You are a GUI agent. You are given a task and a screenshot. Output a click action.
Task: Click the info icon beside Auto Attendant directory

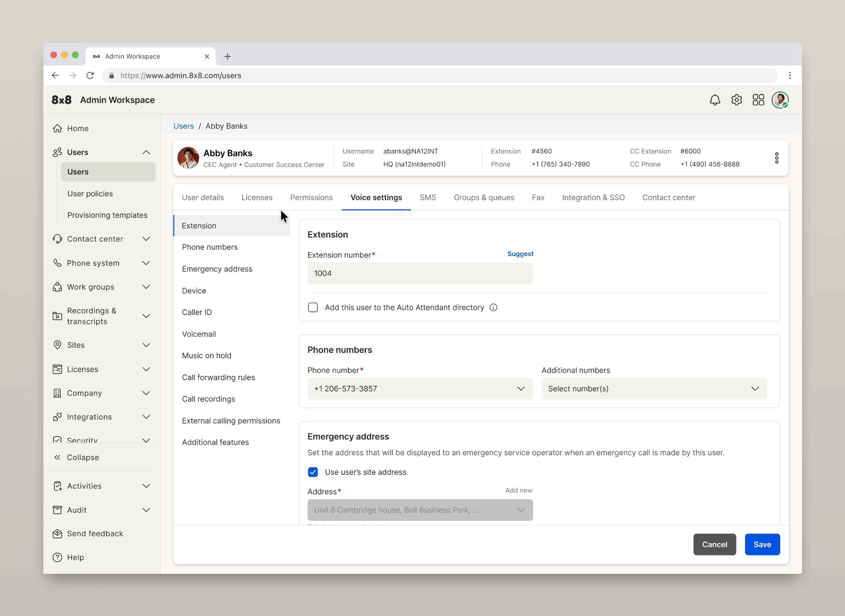tap(493, 308)
